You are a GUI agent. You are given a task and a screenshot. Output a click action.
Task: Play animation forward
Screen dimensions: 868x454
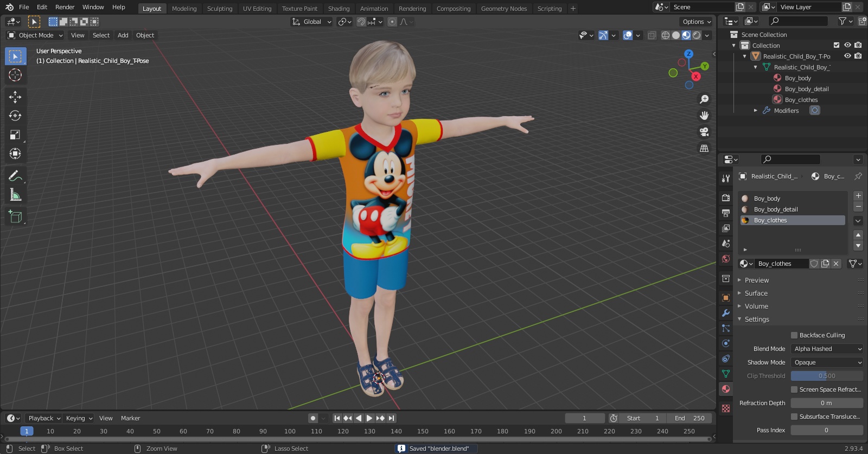(369, 418)
